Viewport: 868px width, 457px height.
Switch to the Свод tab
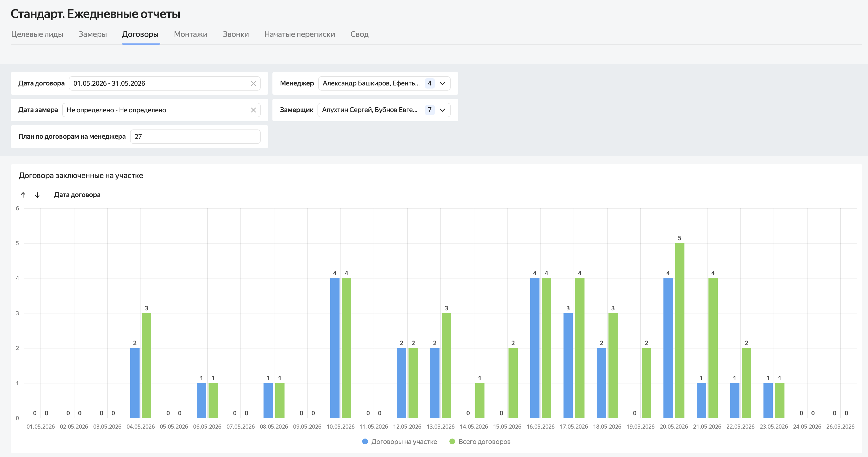[x=359, y=34]
